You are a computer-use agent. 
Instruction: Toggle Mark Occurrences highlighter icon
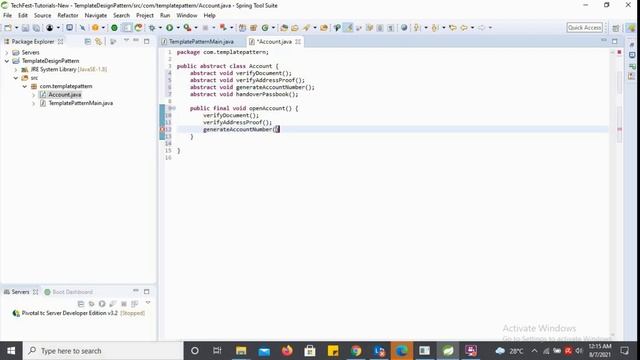click(x=348, y=28)
